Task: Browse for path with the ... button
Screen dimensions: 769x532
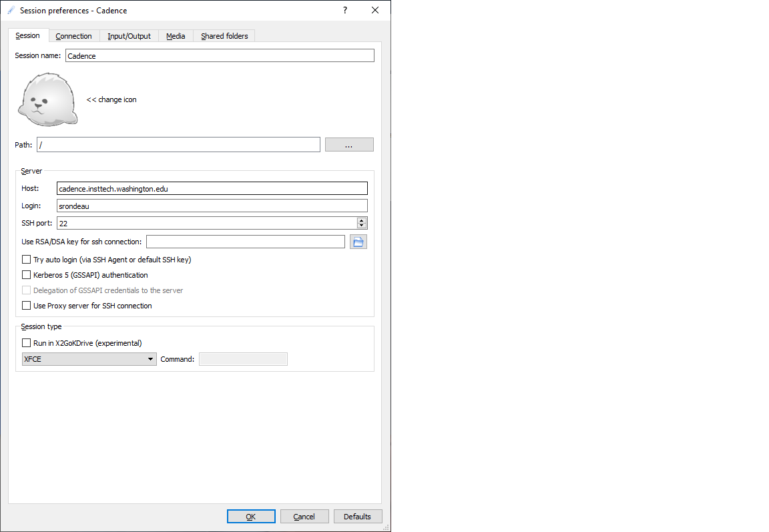Action: pos(349,145)
